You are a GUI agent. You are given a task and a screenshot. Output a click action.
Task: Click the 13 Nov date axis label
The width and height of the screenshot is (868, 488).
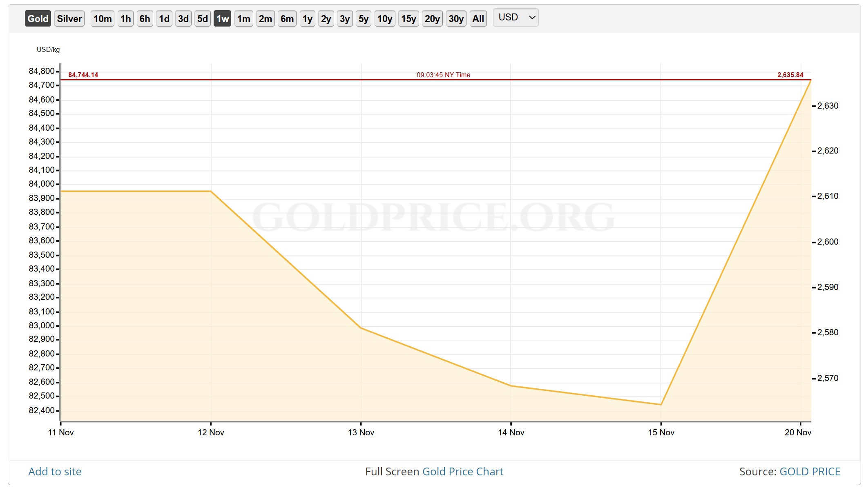(361, 432)
